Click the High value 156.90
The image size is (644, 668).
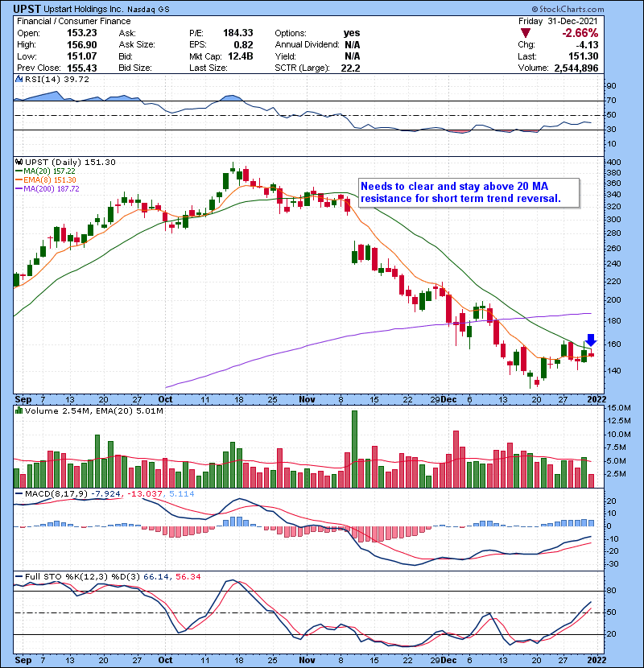82,45
